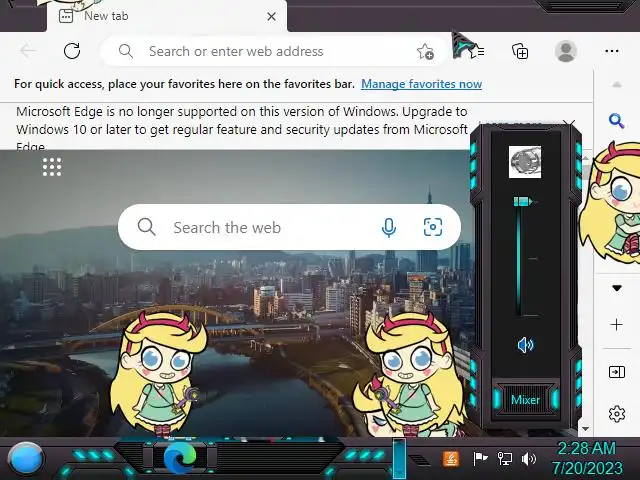Click the search magnifier in address bar
This screenshot has width=640, height=480.
pos(126,51)
